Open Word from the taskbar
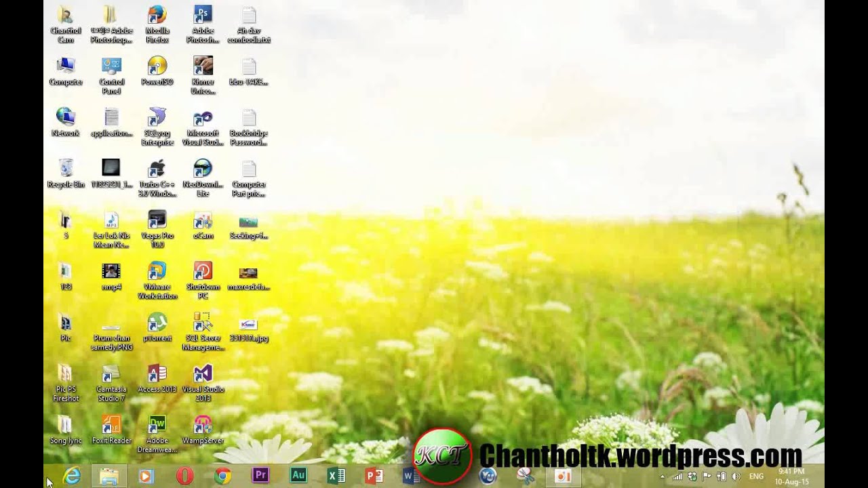Screen dimensions: 868x488 (411, 476)
